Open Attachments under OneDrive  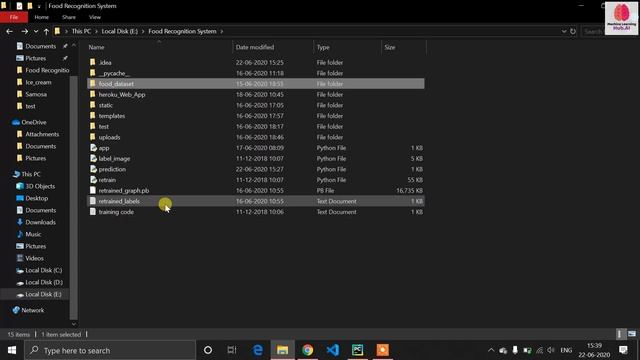point(38,134)
